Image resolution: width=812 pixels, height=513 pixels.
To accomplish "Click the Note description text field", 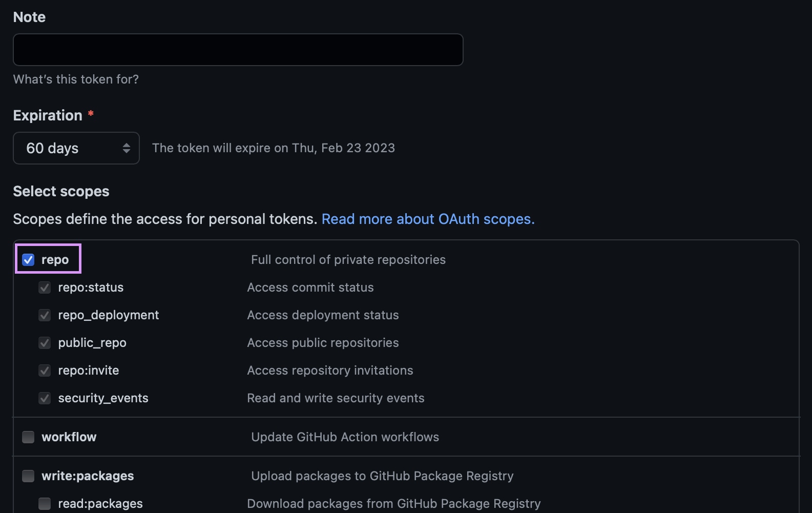I will click(238, 49).
